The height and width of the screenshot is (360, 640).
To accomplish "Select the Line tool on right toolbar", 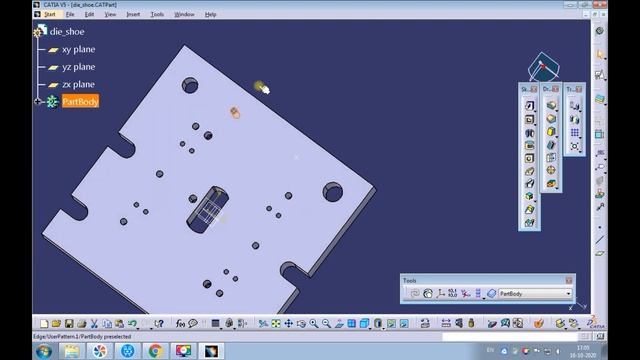I will click(x=599, y=240).
